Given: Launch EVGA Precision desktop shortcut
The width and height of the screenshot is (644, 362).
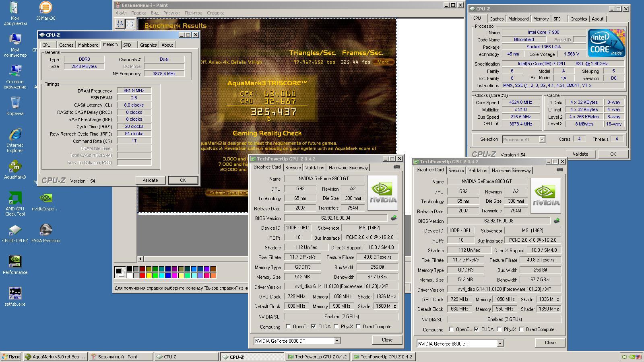Looking at the screenshot, I should pyautogui.click(x=45, y=233).
